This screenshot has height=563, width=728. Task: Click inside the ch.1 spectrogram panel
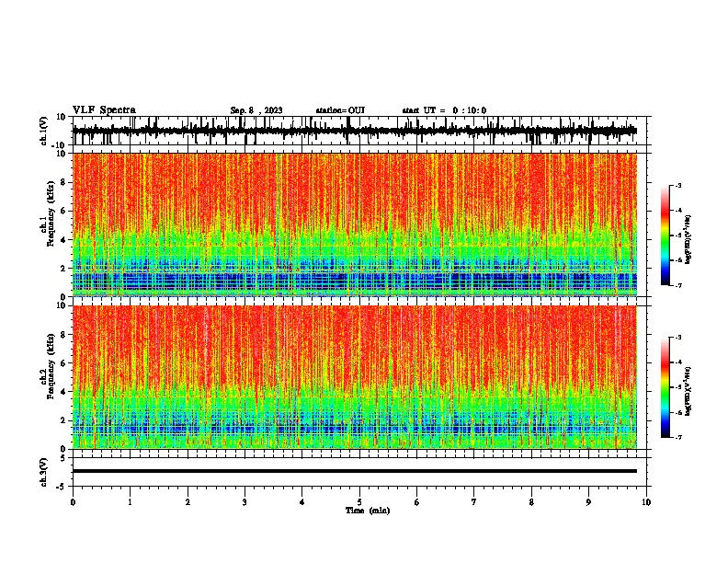[355, 224]
